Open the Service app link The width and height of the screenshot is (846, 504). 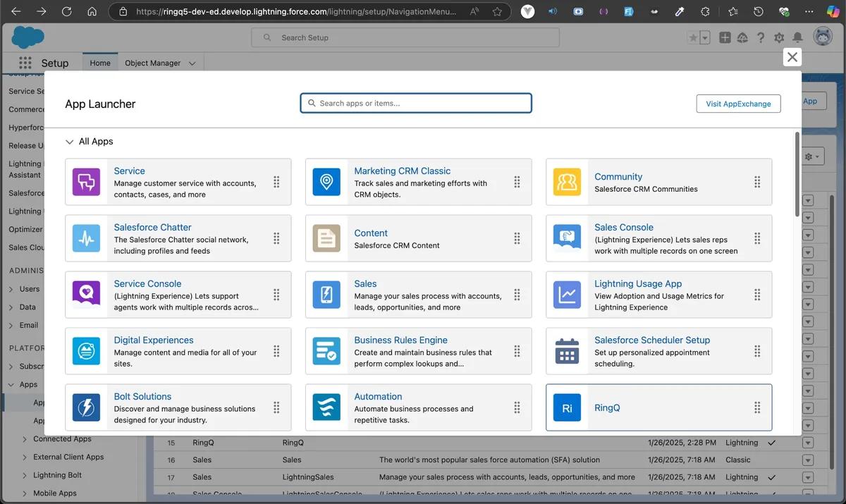[130, 171]
